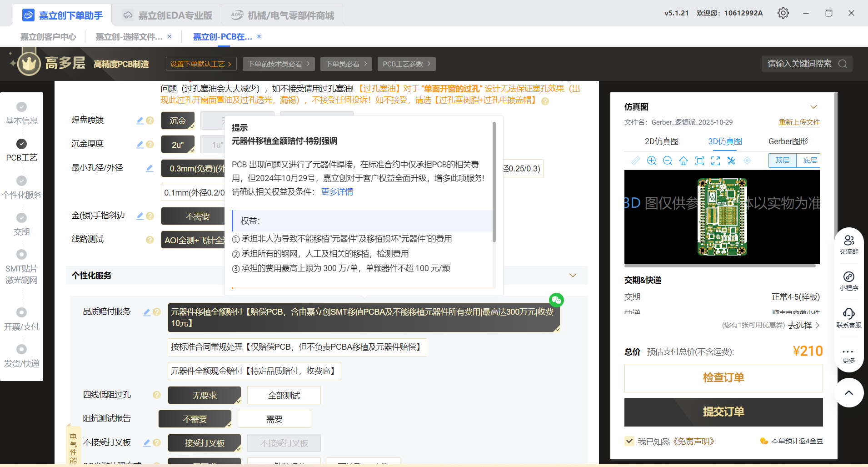
Task: Click the help icon beside 线路测试
Action: [150, 240]
